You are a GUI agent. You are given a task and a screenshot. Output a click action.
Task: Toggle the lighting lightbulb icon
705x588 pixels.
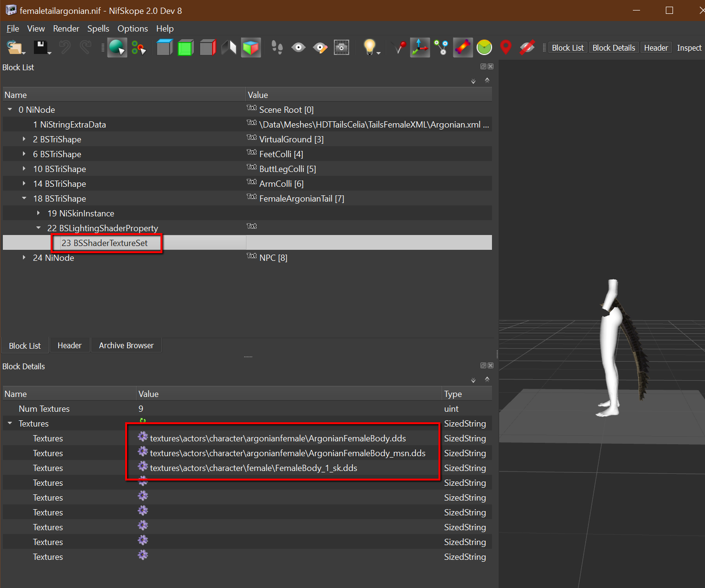click(369, 47)
